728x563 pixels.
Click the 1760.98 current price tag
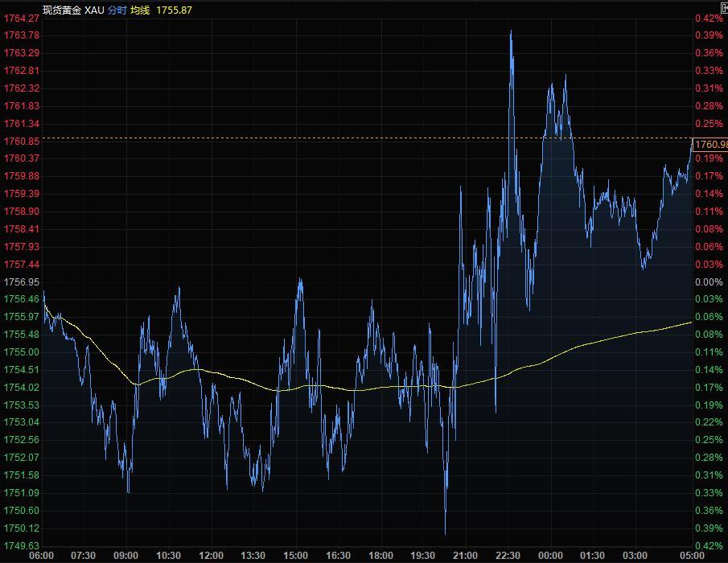(710, 145)
